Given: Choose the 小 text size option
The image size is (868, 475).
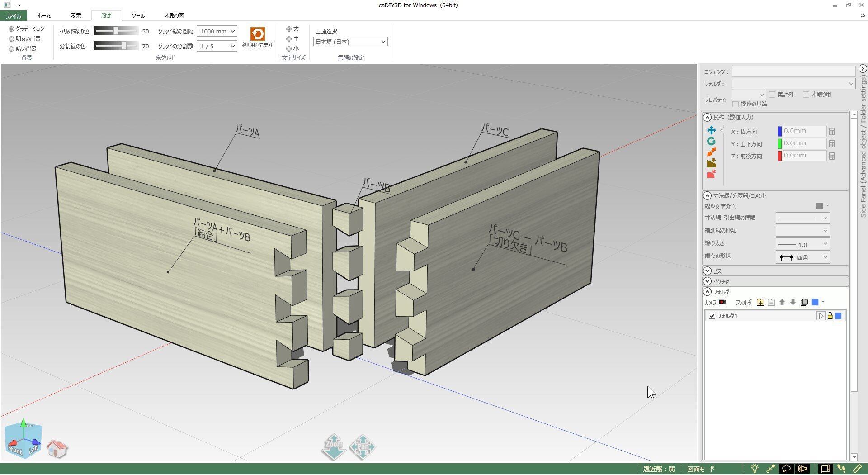Looking at the screenshot, I should [289, 49].
